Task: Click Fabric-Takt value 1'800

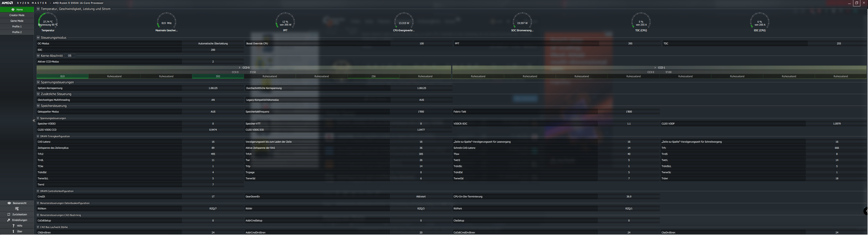Action: click(629, 112)
